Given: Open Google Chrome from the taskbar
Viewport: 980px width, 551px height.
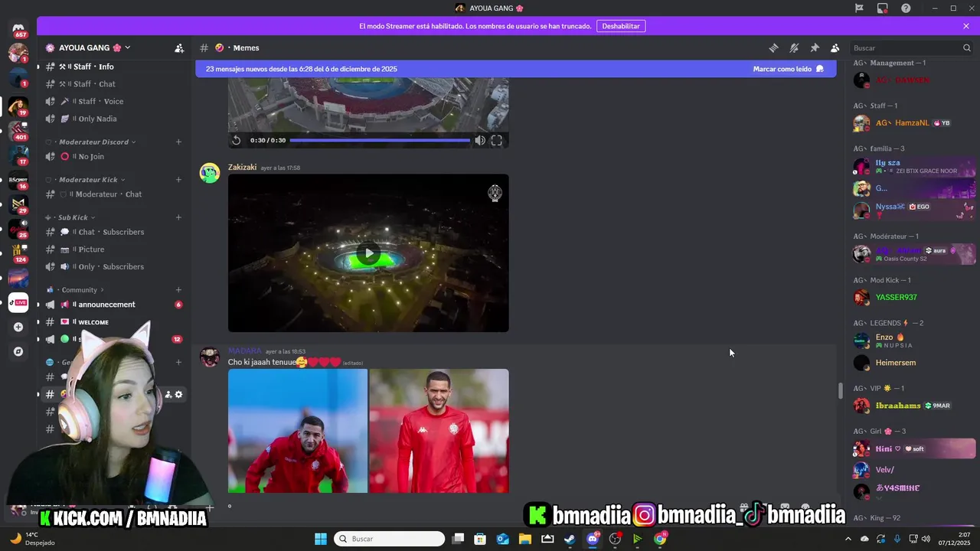Looking at the screenshot, I should 660,539.
